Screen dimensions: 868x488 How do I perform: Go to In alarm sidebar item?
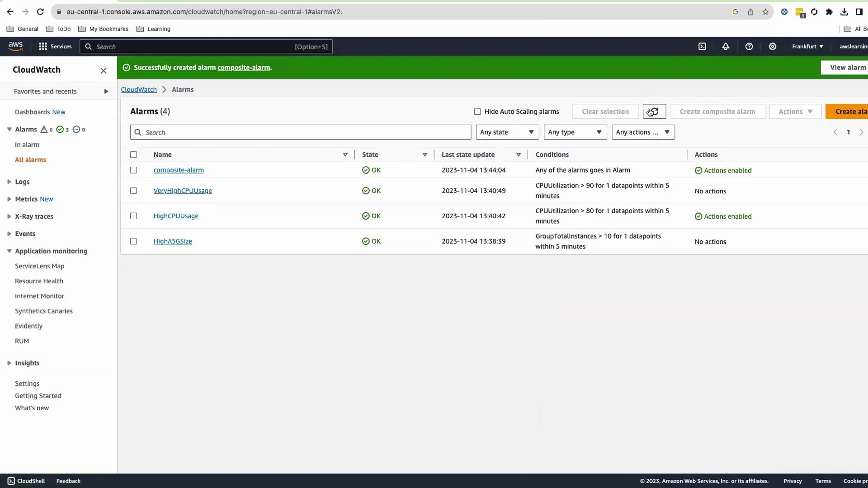27,145
